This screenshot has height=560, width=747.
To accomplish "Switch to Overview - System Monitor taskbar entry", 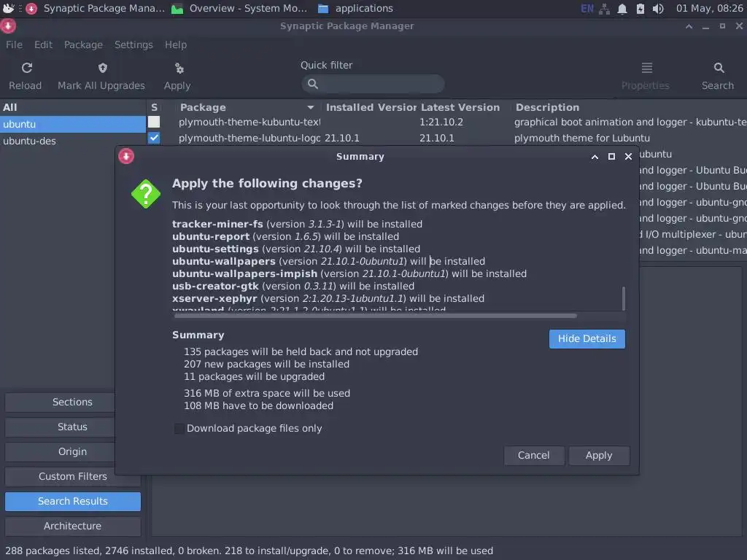I will point(239,8).
